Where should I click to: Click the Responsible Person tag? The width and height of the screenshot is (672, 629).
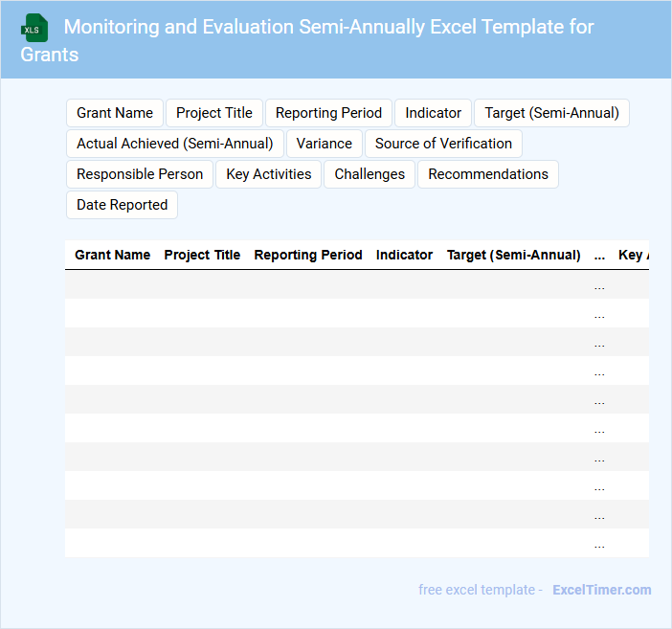(140, 174)
